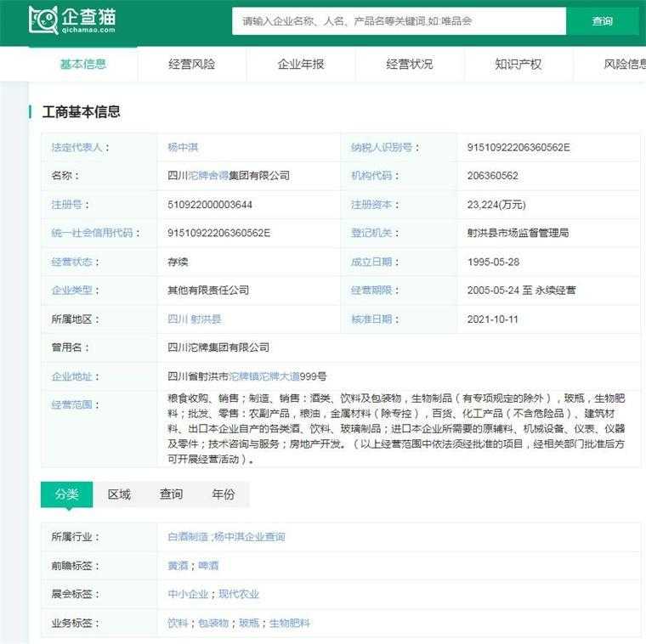
Task: Switch to the 年份 tab
Action: [x=224, y=494]
